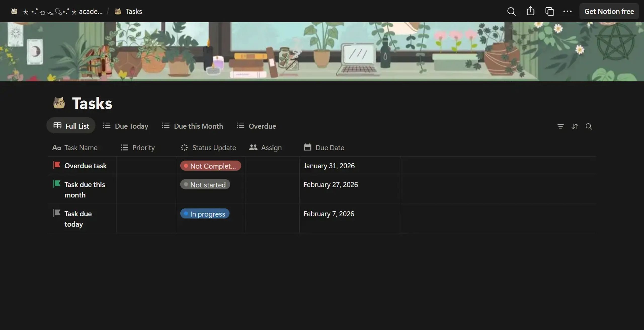Click the Tasks breadcrumb link
The image size is (644, 330).
click(x=134, y=11)
